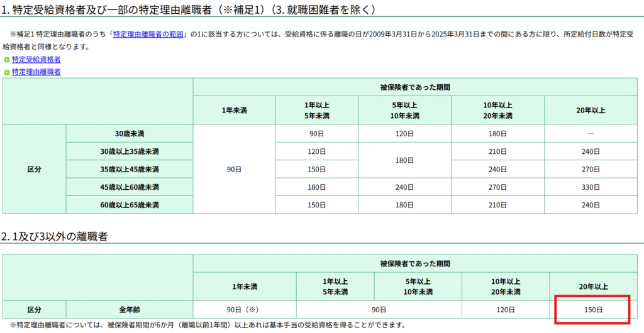Image resolution: width=644 pixels, height=333 pixels.
Task: Click 240日 in the 45歳以上60歳未満 row
Action: click(404, 187)
